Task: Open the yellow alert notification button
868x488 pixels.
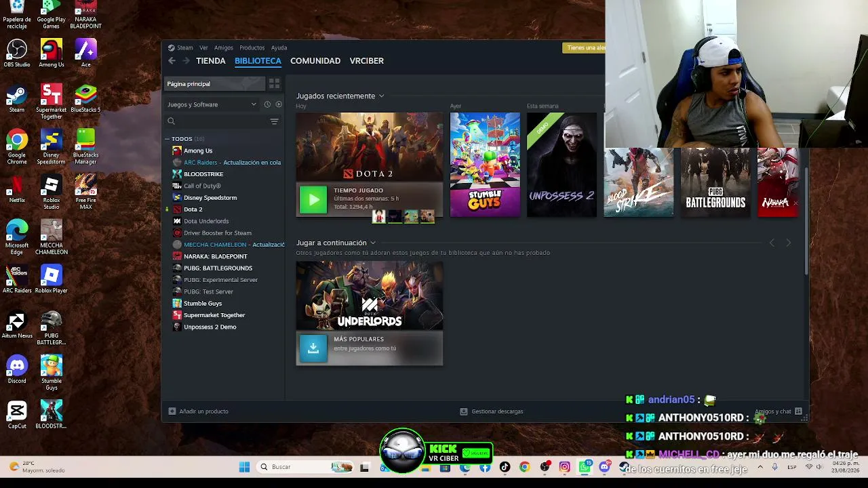Action: 584,47
